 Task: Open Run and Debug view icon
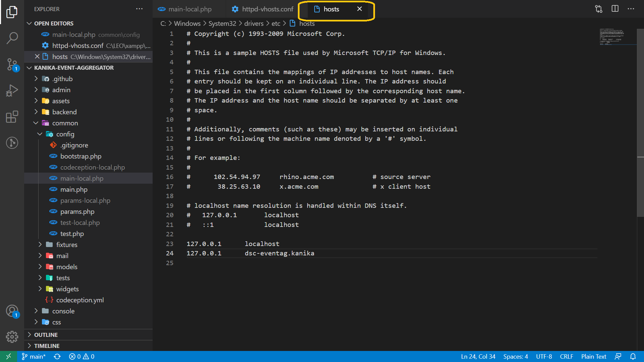(12, 90)
